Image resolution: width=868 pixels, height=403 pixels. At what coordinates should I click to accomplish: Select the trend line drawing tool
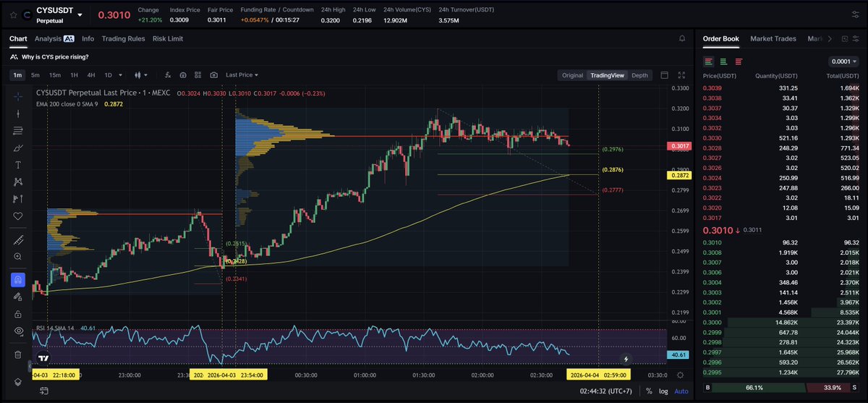pyautogui.click(x=18, y=113)
